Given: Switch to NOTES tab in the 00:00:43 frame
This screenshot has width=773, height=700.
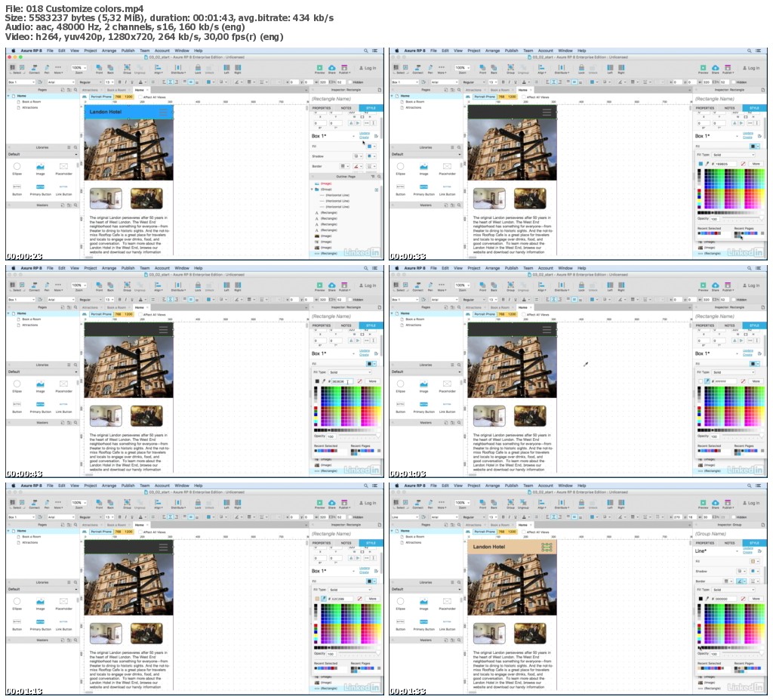Looking at the screenshot, I should pos(346,325).
